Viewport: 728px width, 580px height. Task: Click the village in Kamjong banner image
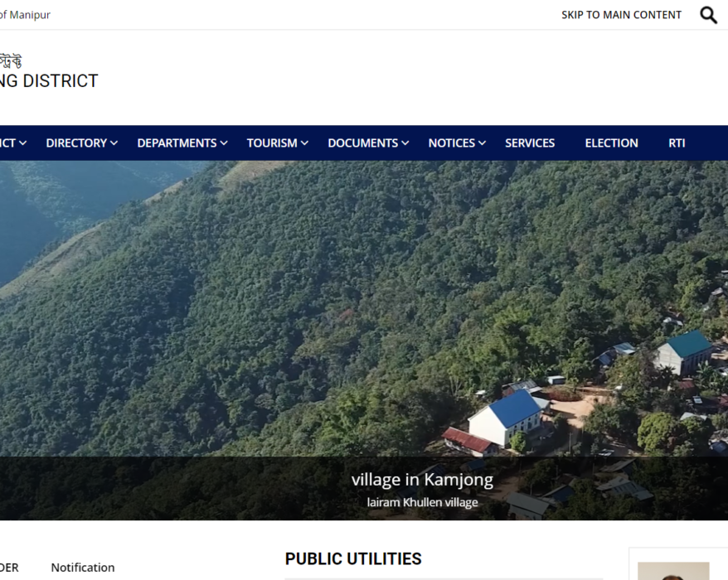(364, 308)
